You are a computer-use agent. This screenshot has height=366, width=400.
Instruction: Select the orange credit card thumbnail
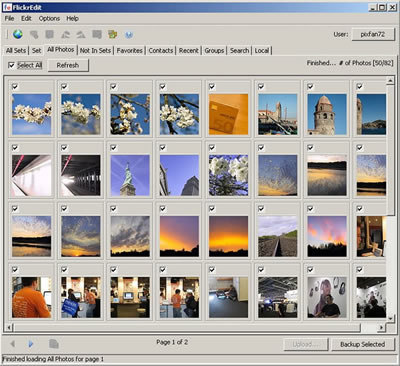(x=228, y=114)
